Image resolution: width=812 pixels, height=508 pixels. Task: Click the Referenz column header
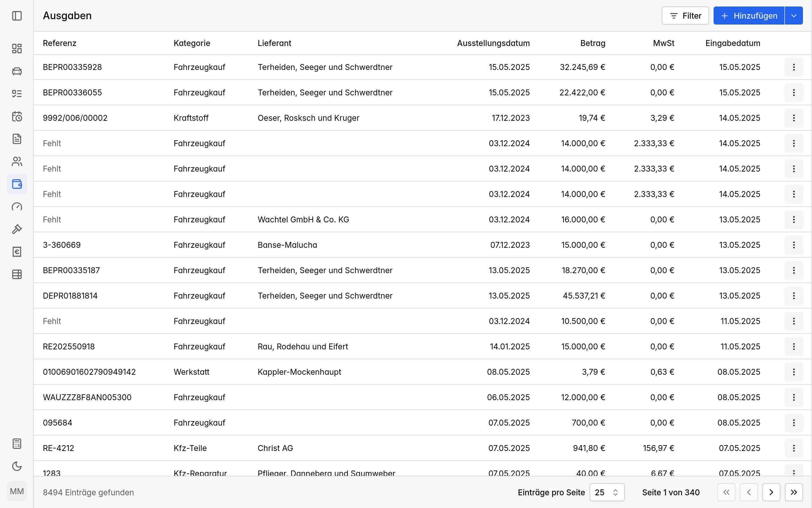pyautogui.click(x=60, y=43)
